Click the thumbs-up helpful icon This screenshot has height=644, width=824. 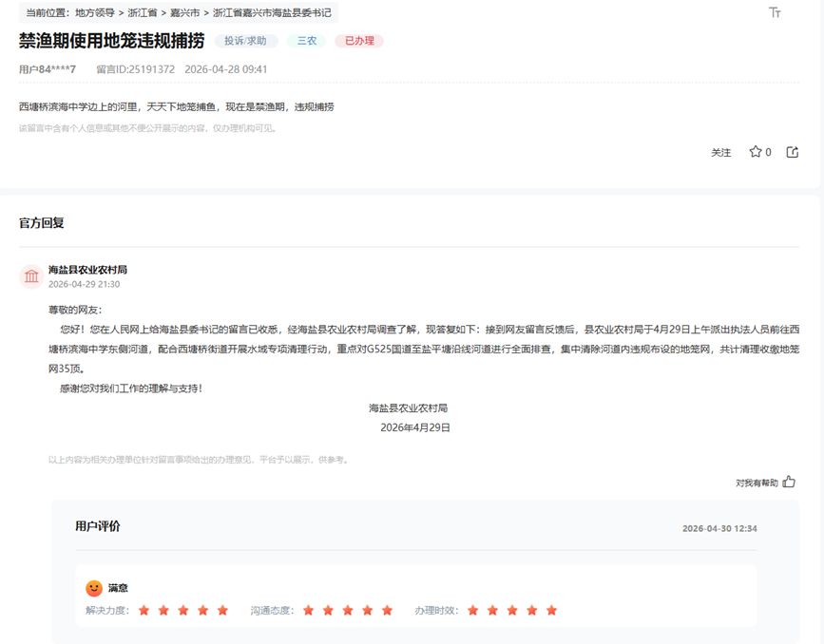coord(789,482)
